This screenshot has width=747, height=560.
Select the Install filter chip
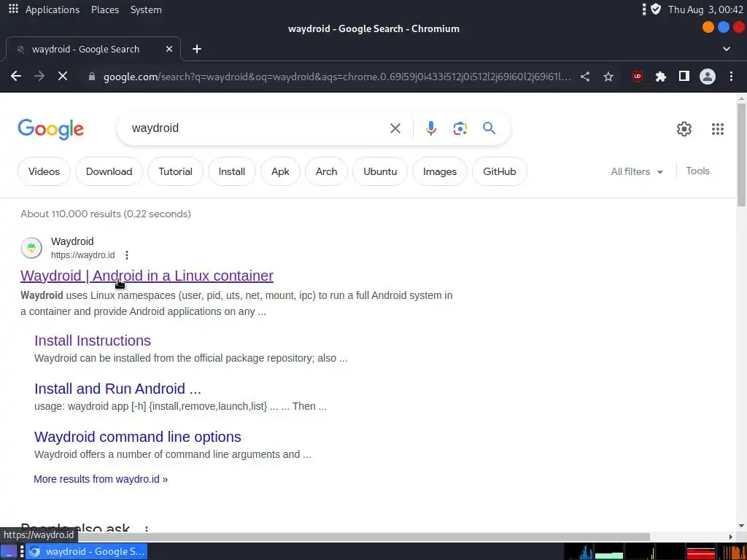(232, 171)
